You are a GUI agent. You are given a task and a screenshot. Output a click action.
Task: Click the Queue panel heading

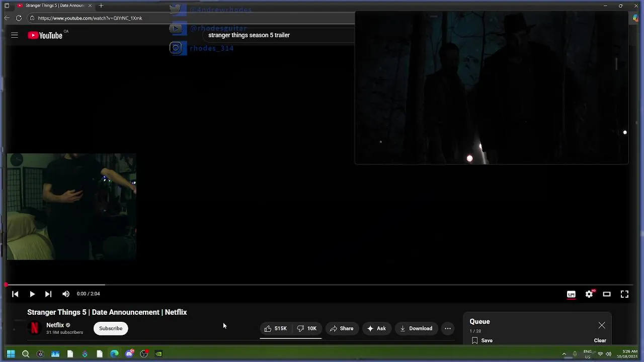[x=479, y=322]
